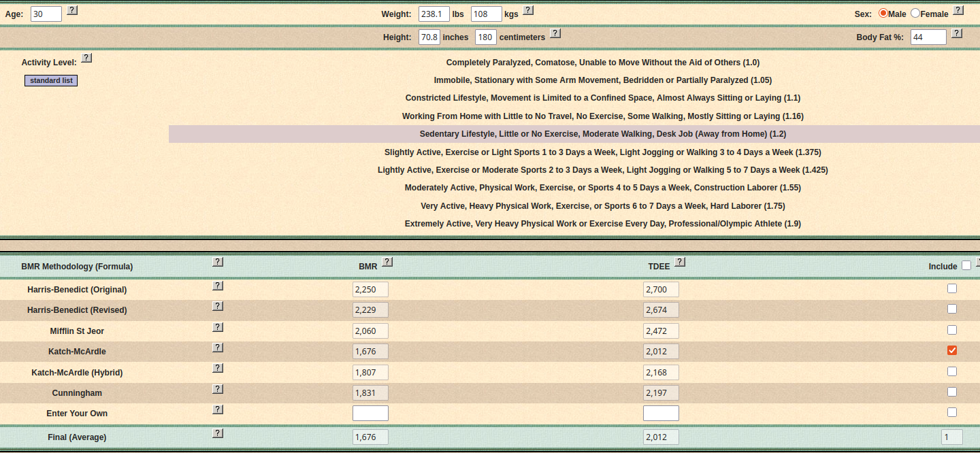Image resolution: width=980 pixels, height=453 pixels.
Task: Include Harris-Benedict (Revised) in the average
Action: (952, 309)
